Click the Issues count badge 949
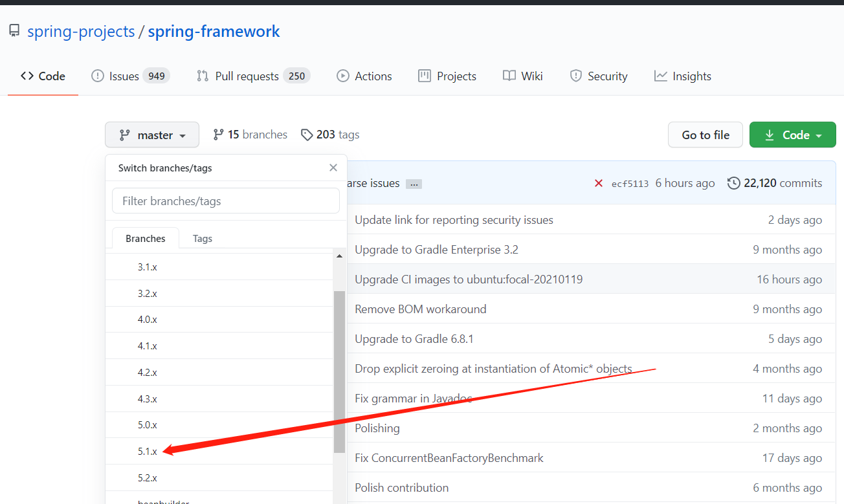 pyautogui.click(x=157, y=76)
